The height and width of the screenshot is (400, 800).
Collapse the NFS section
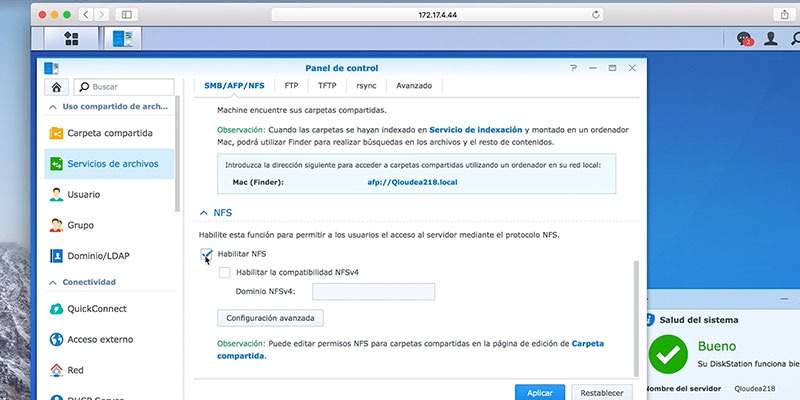click(204, 213)
